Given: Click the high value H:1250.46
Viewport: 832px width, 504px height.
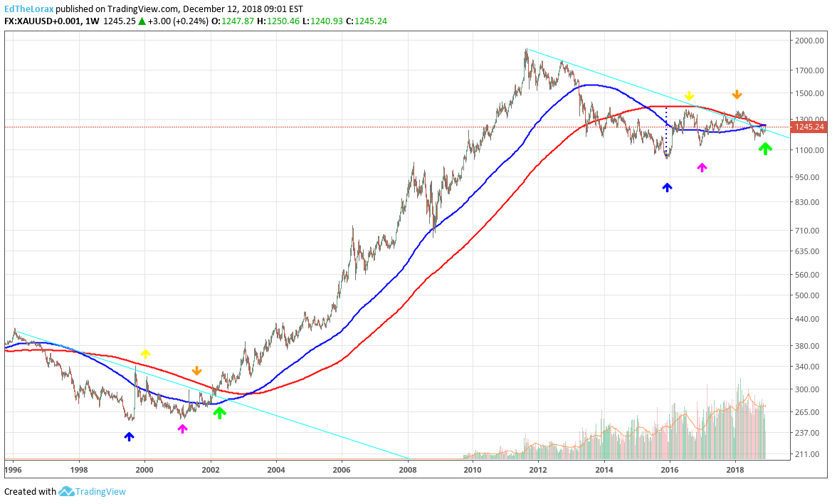Looking at the screenshot, I should click(x=278, y=21).
